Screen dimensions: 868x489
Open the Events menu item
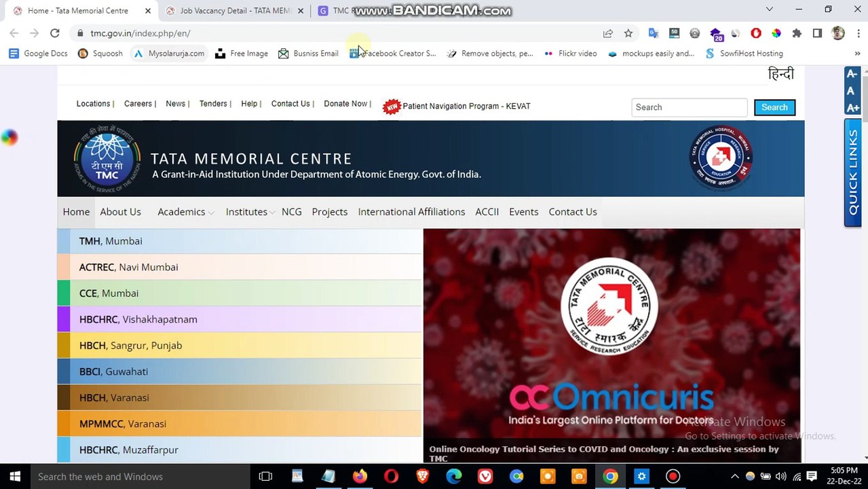524,212
